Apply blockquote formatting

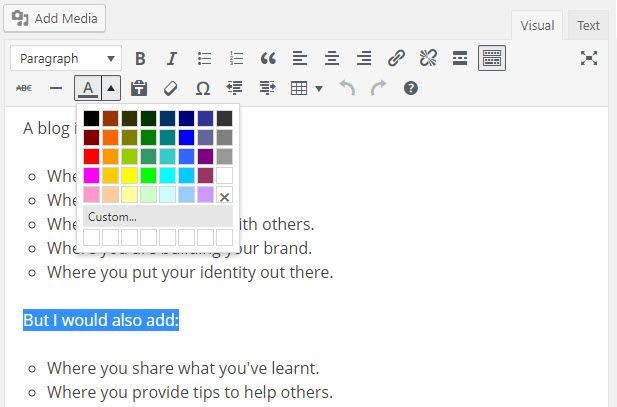268,59
